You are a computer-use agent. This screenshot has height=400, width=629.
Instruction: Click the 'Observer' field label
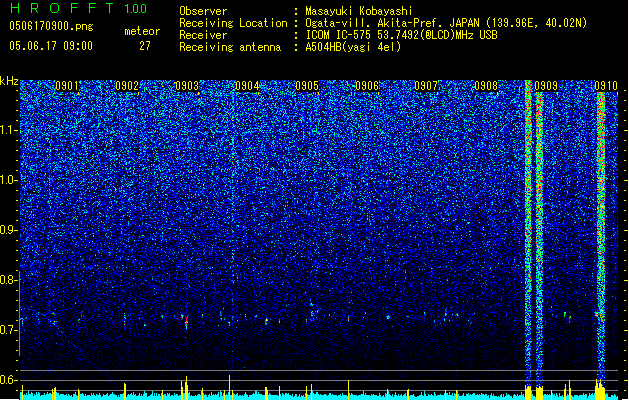tap(203, 11)
